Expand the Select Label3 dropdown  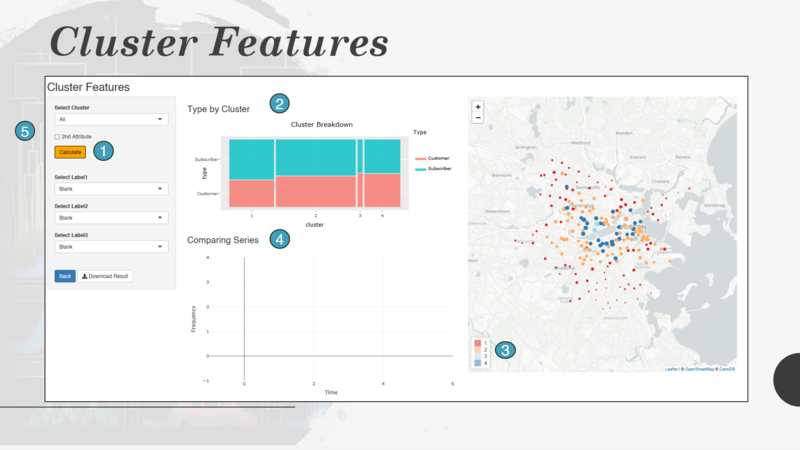tap(111, 247)
